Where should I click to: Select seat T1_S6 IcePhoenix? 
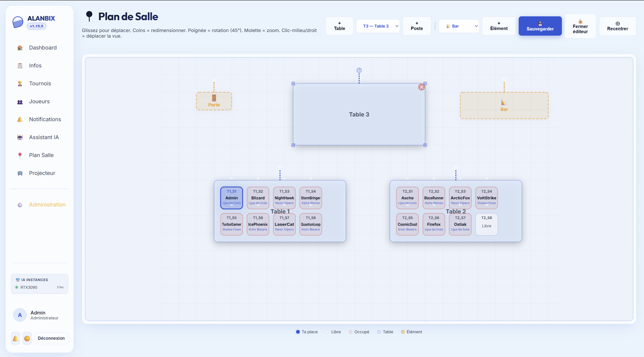(x=258, y=224)
